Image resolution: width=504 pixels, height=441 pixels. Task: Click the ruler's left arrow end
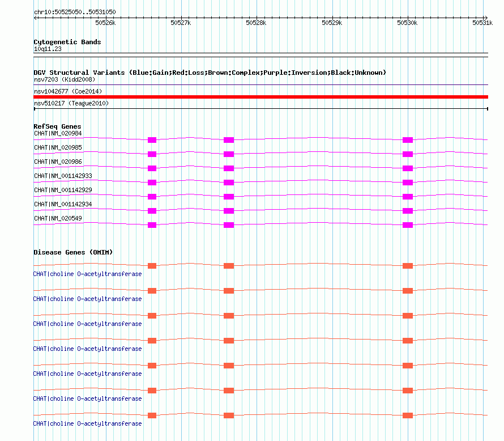pyautogui.click(x=35, y=18)
